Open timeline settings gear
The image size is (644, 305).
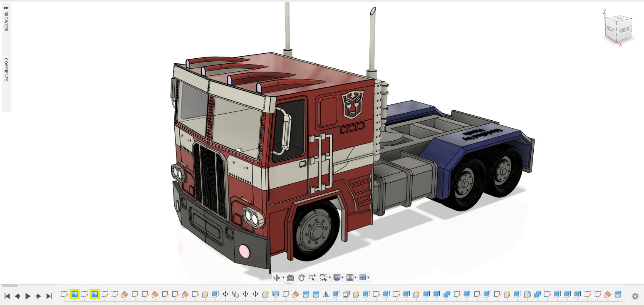pos(635,296)
